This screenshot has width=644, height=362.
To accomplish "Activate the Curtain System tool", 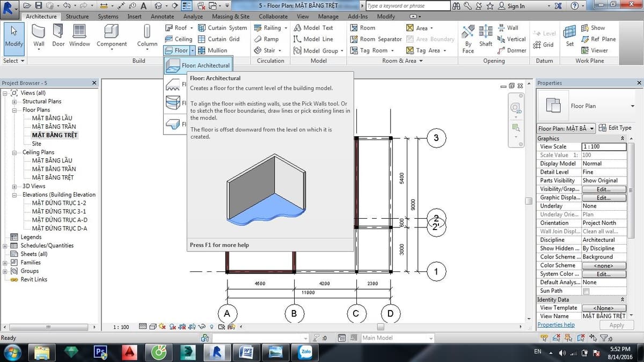I will (x=222, y=28).
